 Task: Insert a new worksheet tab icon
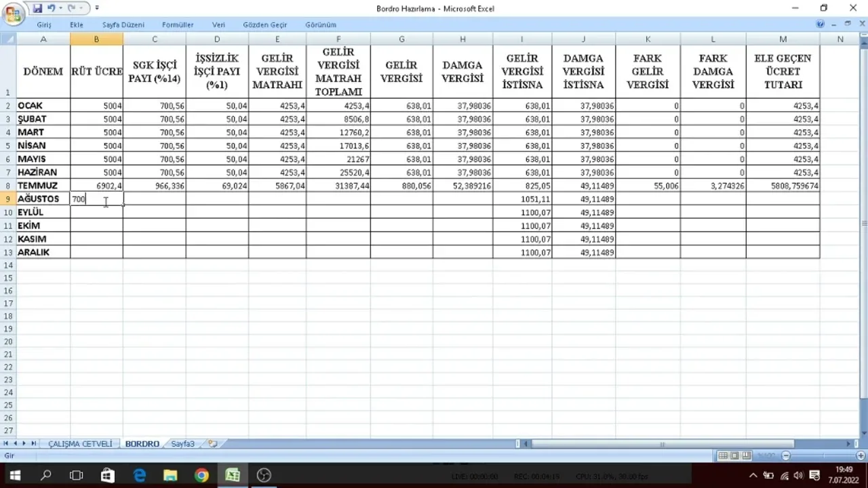coord(213,444)
